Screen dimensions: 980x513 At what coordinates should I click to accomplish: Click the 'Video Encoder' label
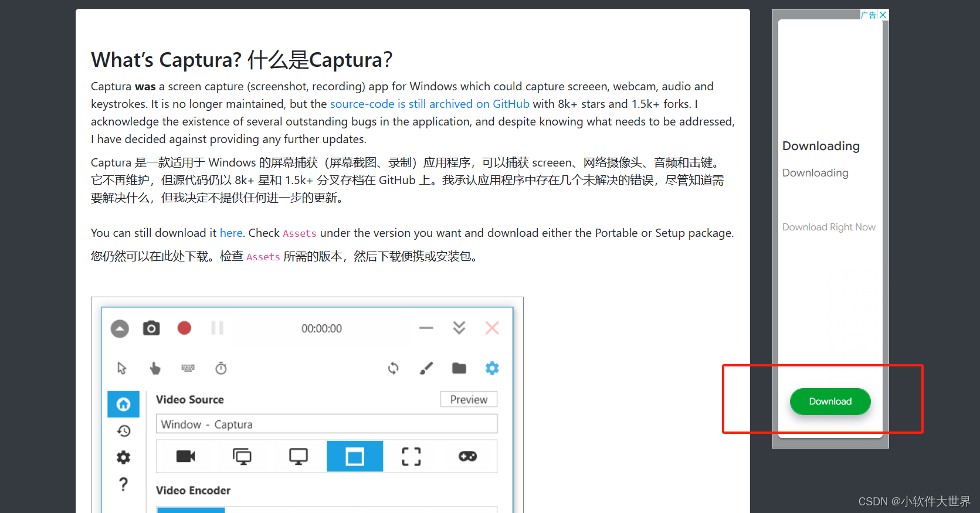tap(193, 490)
